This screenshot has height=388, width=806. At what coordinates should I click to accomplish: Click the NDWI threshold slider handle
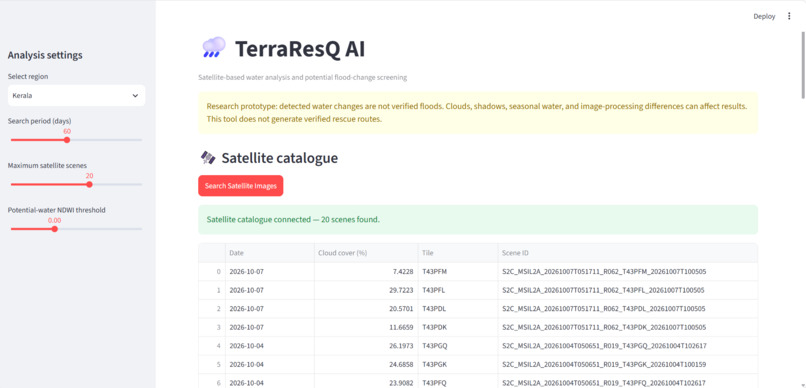click(x=54, y=229)
